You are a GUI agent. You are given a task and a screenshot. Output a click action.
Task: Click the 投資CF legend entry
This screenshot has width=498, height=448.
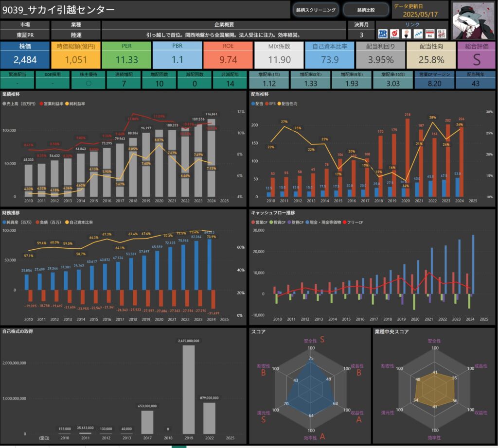pyautogui.click(x=278, y=222)
